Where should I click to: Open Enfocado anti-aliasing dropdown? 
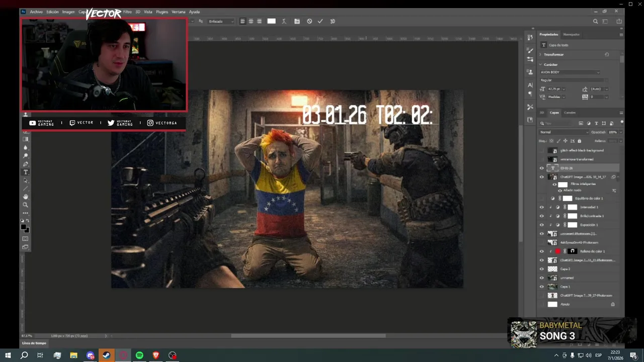(221, 21)
